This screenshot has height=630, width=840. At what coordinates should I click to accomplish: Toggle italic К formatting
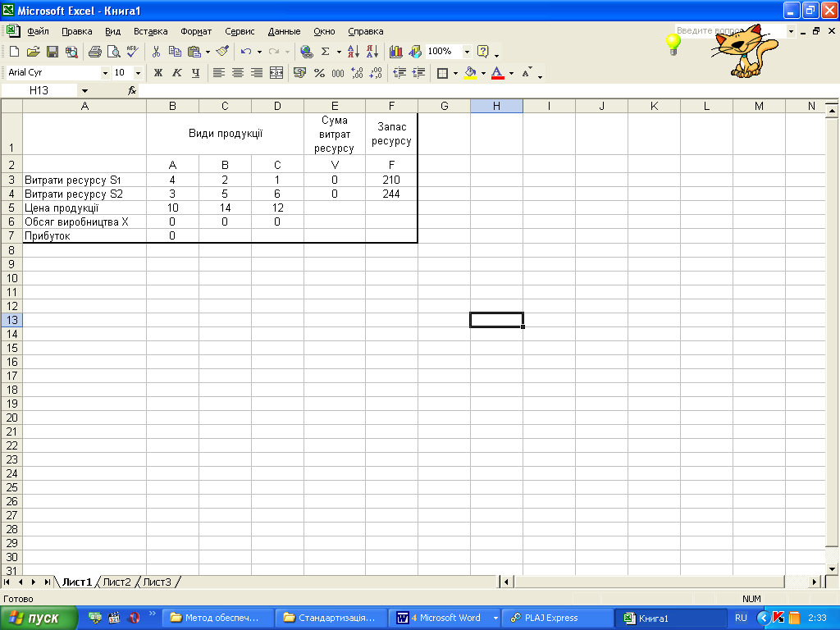tap(177, 73)
